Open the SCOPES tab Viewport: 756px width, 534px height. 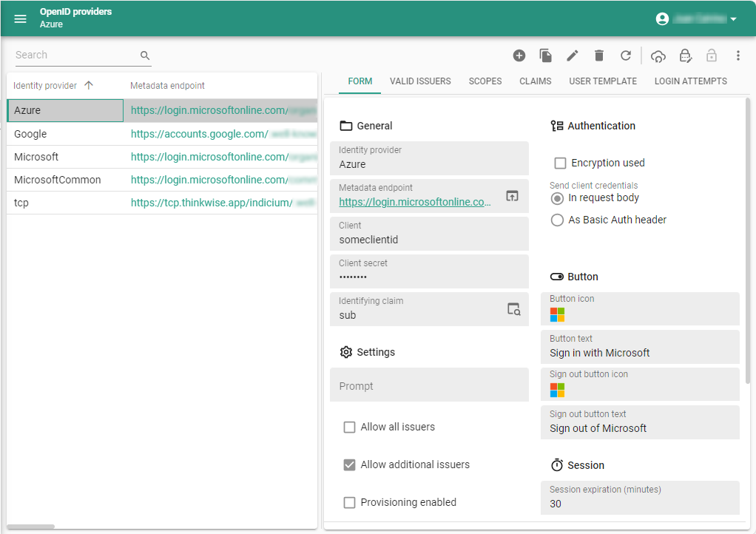coord(485,81)
